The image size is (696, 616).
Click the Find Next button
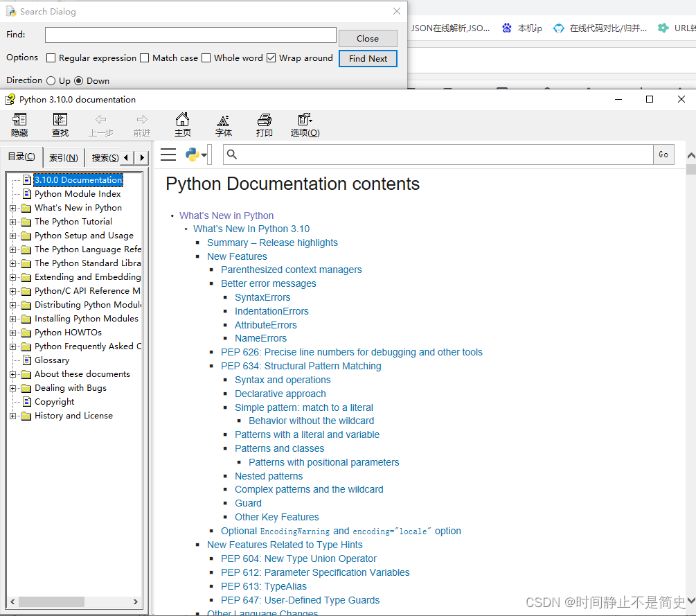click(368, 59)
